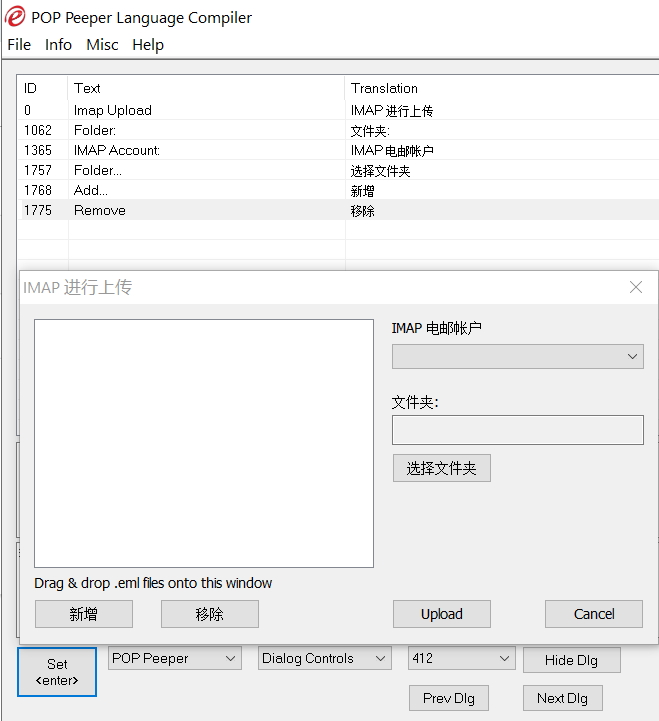The height and width of the screenshot is (721, 659).
Task: Click the Cancel button
Action: (594, 614)
